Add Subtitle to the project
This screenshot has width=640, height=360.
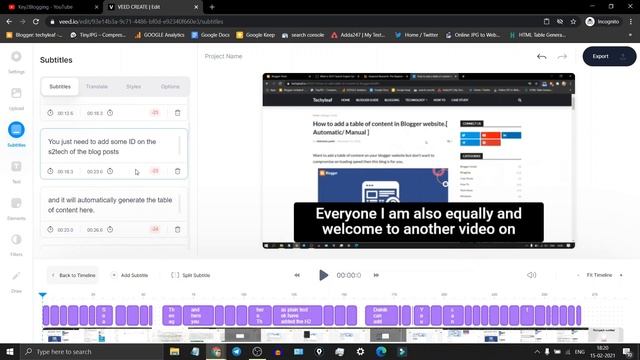pyautogui.click(x=130, y=275)
